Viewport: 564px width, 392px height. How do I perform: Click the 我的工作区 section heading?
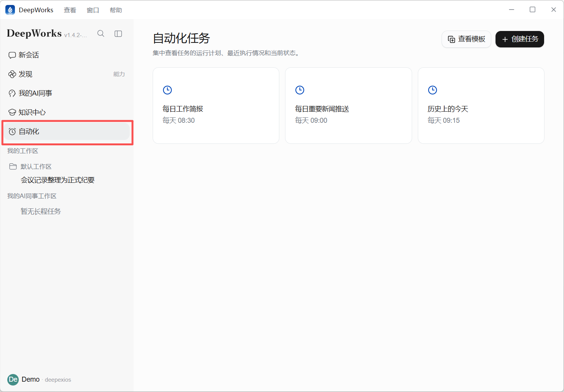[23, 151]
